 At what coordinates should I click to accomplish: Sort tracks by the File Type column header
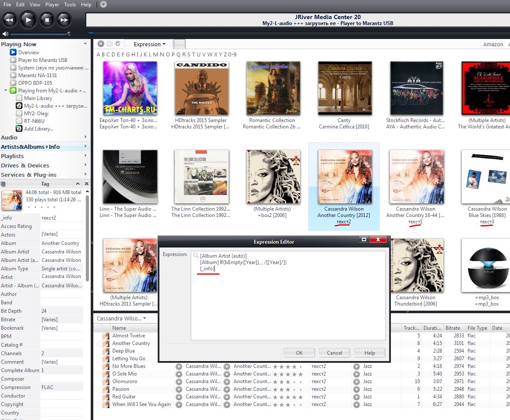tap(477, 328)
